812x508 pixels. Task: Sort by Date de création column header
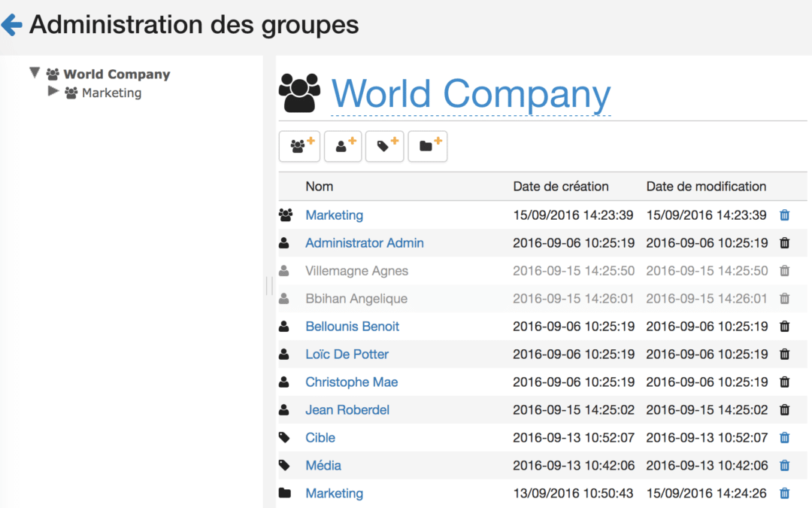pyautogui.click(x=560, y=187)
